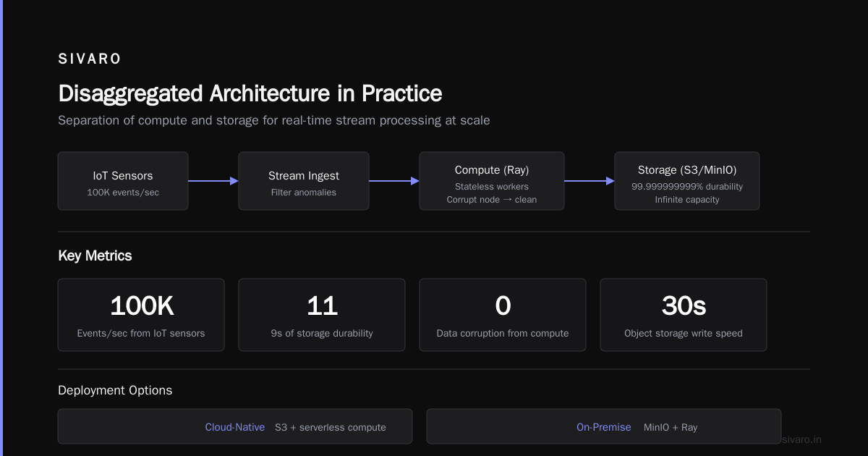
Task: Select the 11 nines durability card
Action: tap(322, 315)
